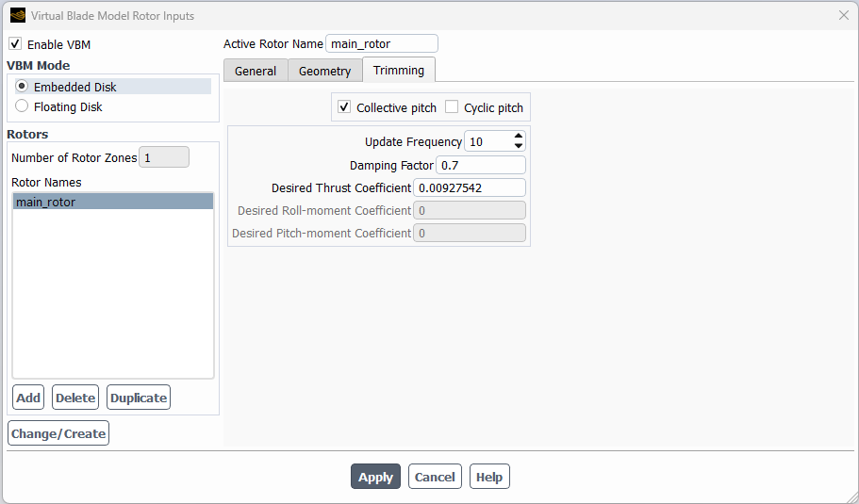Uncheck the Collective pitch option
The image size is (859, 504).
pyautogui.click(x=344, y=107)
